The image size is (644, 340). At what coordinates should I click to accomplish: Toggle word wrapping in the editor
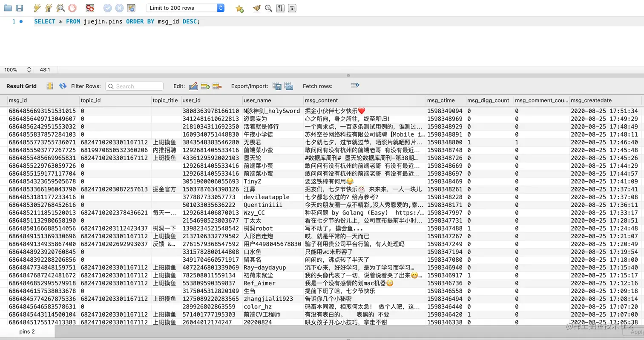(292, 8)
